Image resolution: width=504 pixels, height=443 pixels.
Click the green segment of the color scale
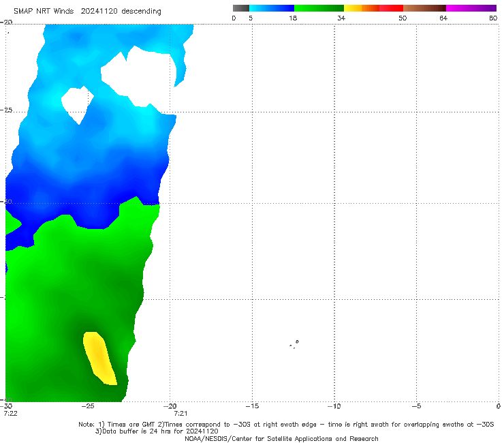[x=319, y=8]
